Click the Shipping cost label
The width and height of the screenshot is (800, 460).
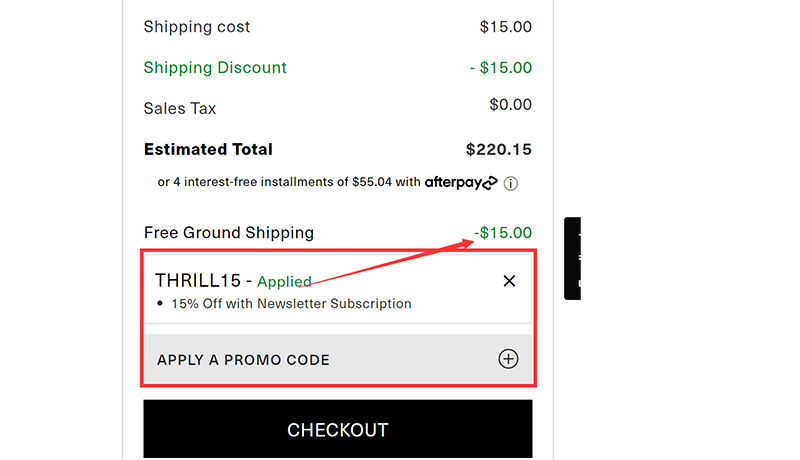[197, 27]
